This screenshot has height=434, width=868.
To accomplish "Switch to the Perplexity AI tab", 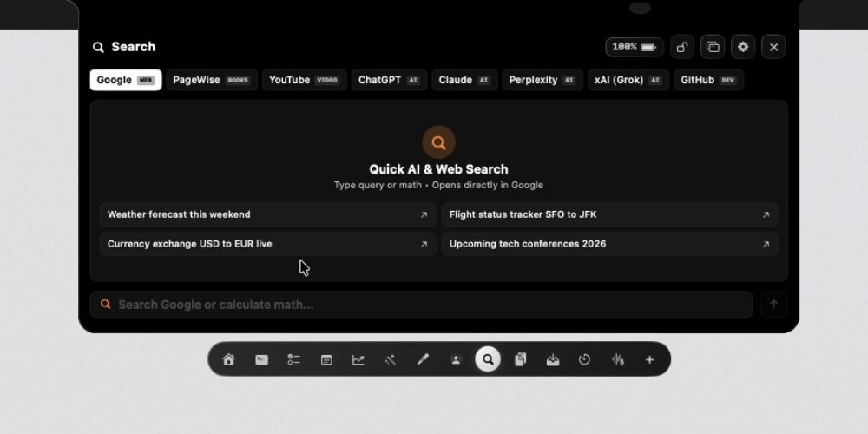I will click(542, 80).
